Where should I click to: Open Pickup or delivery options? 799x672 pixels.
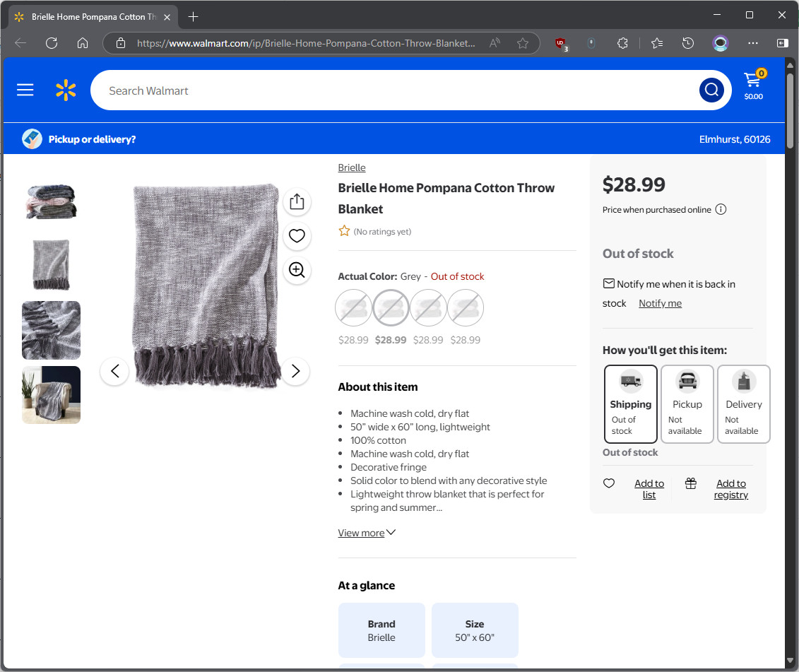(x=79, y=139)
